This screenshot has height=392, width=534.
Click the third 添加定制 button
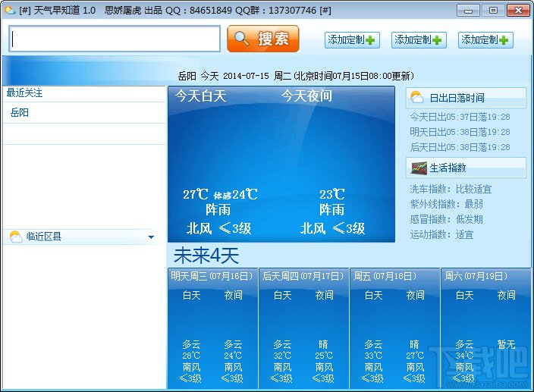(x=485, y=40)
